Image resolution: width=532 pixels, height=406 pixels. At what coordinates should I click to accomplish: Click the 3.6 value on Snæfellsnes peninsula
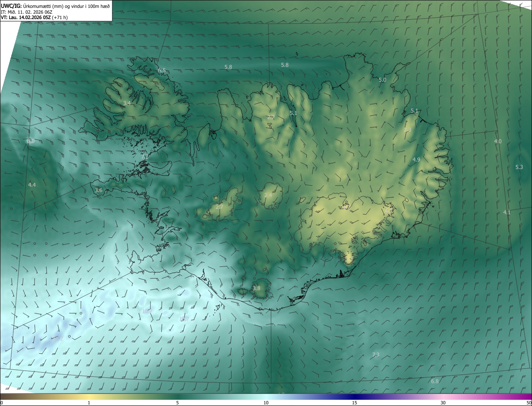(x=99, y=190)
